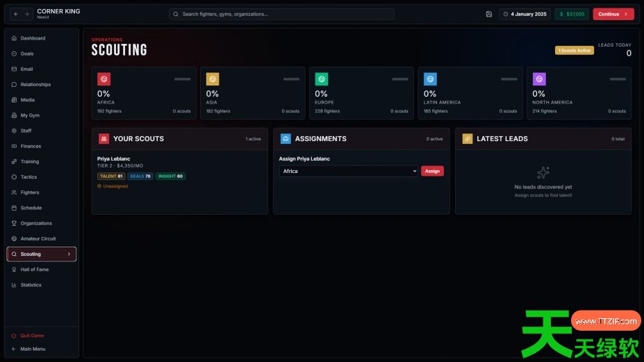Click the Staff gear icon
Viewport: 644px width, 362px height.
pyautogui.click(x=14, y=131)
